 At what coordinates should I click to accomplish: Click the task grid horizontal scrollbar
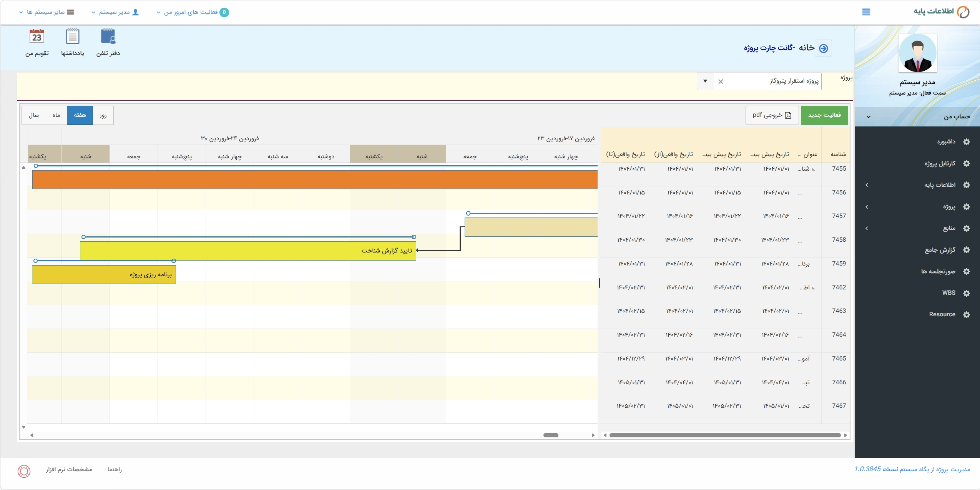point(725,435)
